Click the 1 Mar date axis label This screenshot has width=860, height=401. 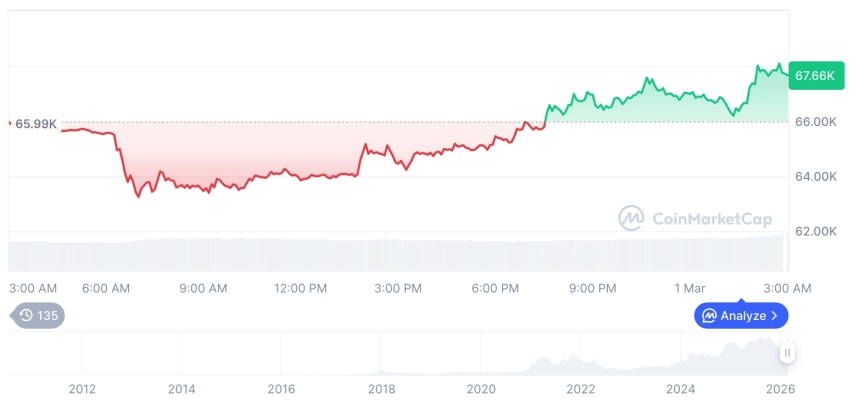690,288
